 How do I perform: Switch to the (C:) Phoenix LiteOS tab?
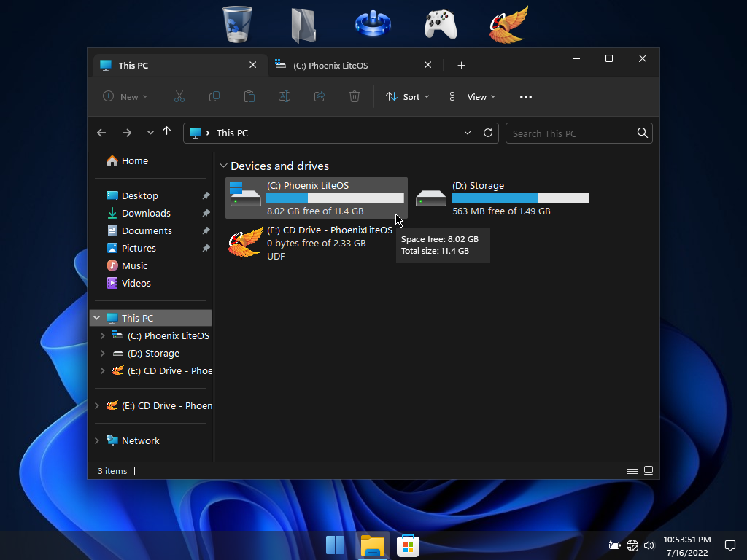tap(330, 65)
